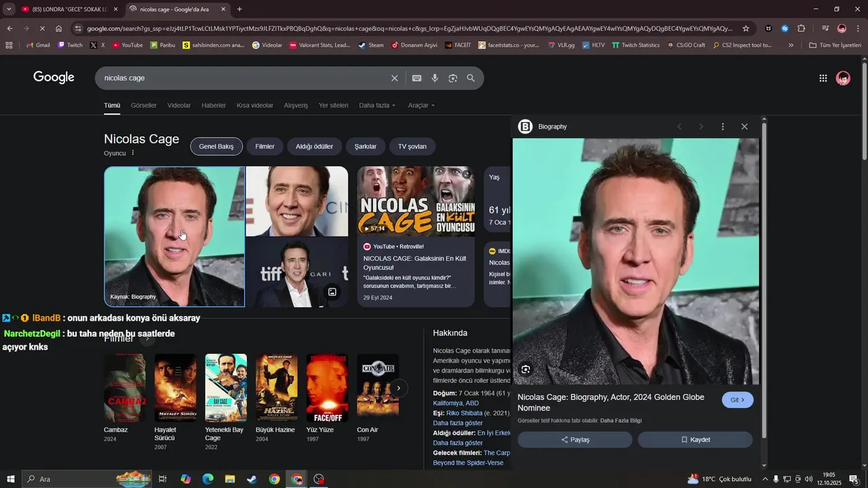Image resolution: width=868 pixels, height=488 pixels.
Task: Go back to previous page
Action: pos(9,28)
